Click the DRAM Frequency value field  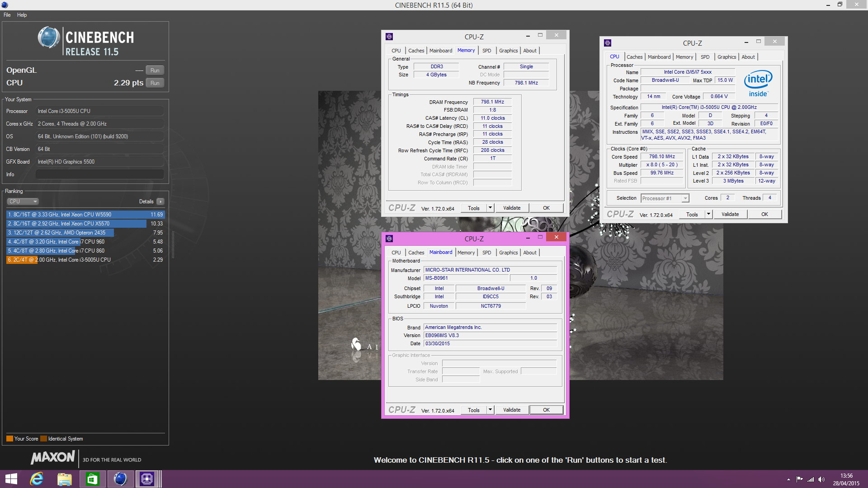click(492, 102)
